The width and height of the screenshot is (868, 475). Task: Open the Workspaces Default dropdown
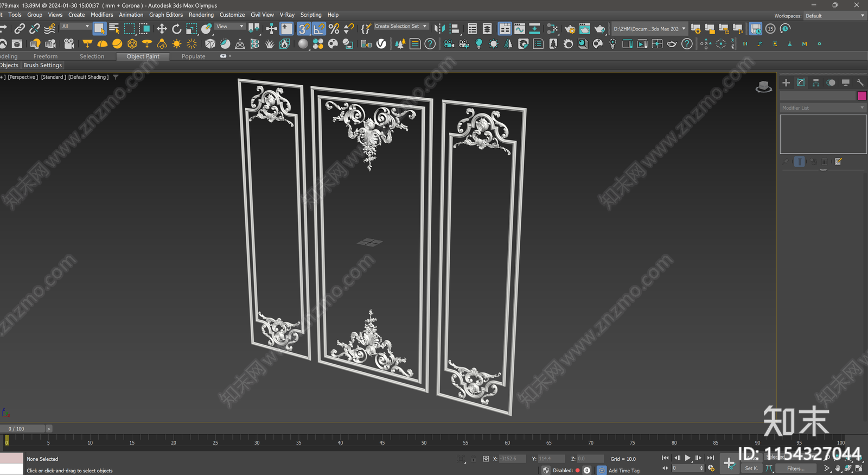834,16
